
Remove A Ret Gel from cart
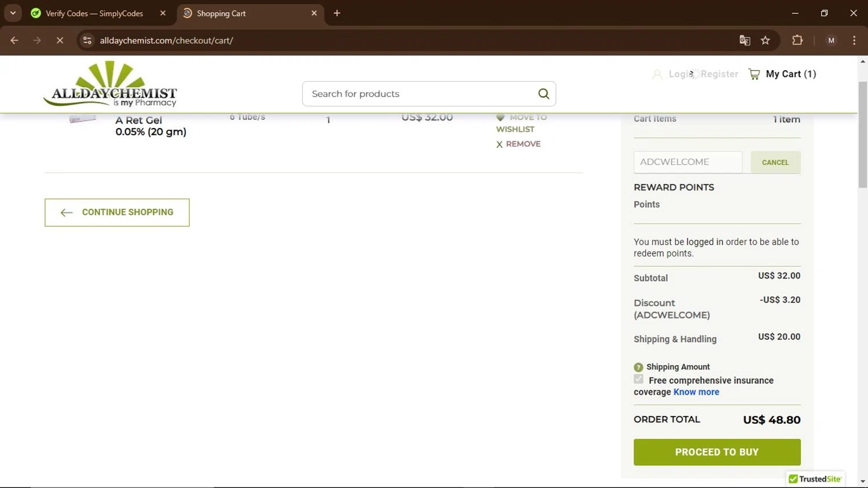(x=518, y=144)
